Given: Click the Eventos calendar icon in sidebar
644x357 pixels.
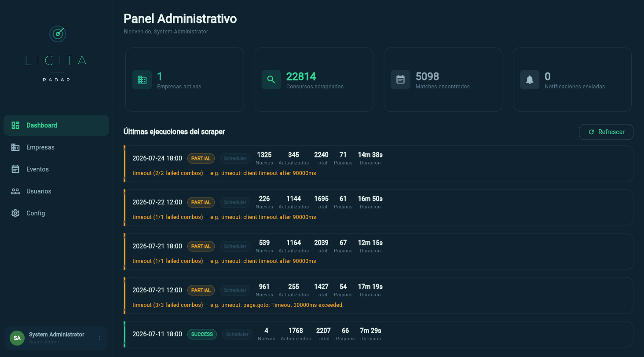Looking at the screenshot, I should (x=15, y=169).
